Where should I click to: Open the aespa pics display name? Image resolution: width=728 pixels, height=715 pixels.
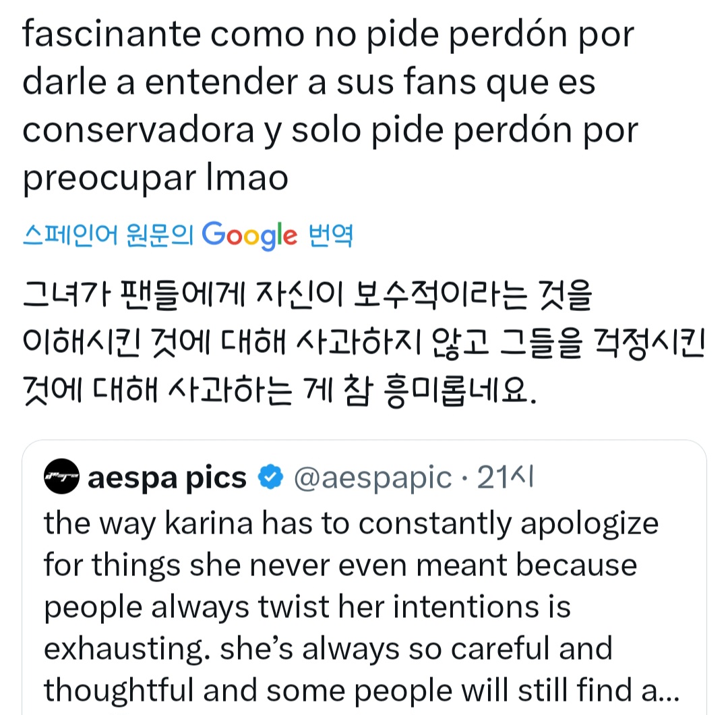pyautogui.click(x=167, y=478)
